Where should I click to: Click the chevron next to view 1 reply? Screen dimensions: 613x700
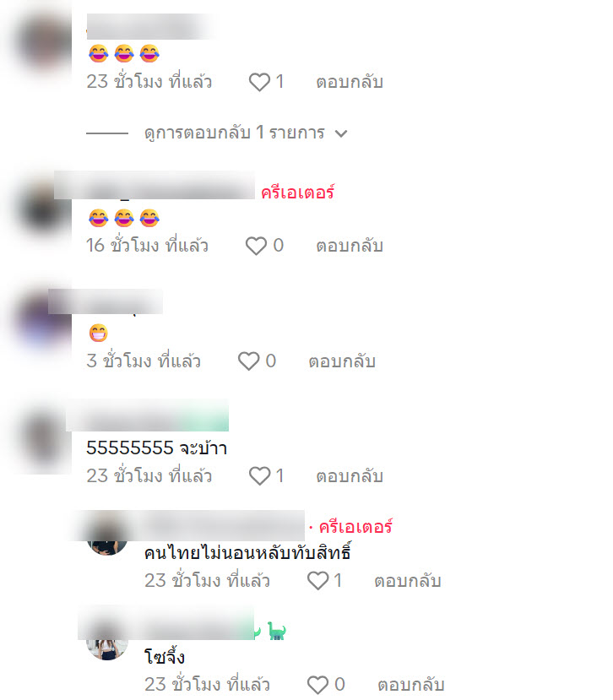pyautogui.click(x=341, y=133)
